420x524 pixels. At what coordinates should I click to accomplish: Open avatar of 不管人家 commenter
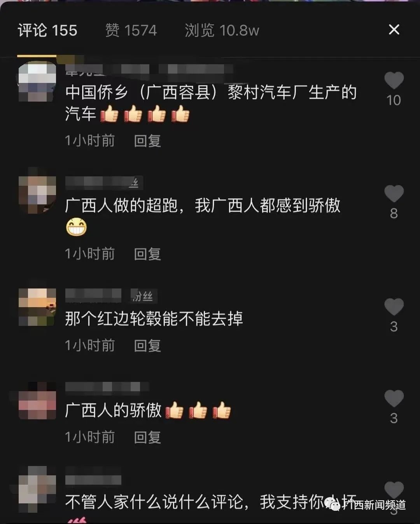click(37, 489)
